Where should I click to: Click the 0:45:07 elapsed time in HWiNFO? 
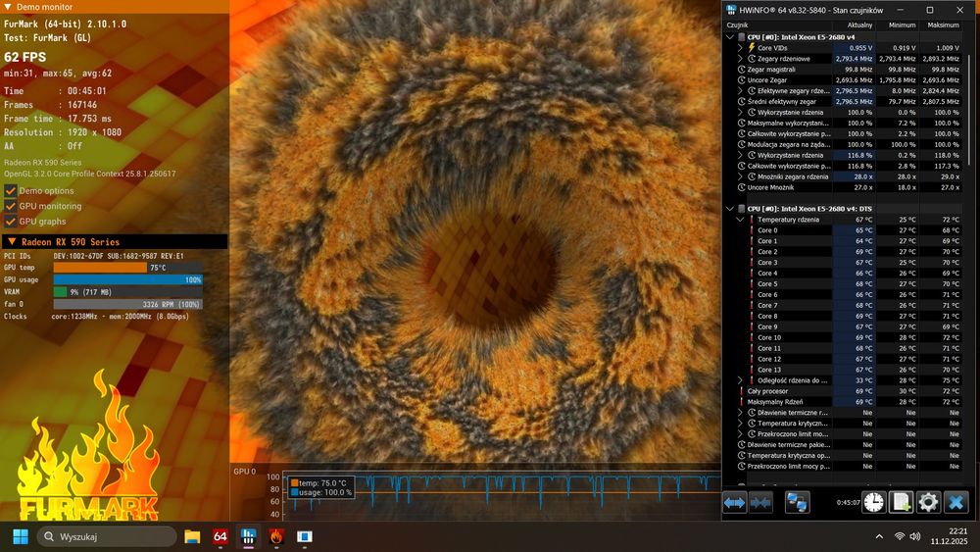click(848, 503)
